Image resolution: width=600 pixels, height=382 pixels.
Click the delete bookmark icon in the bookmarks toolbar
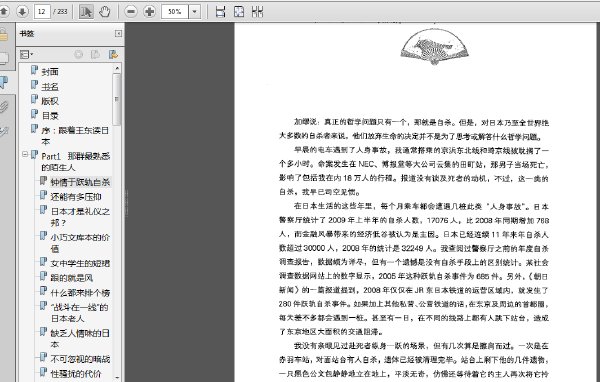pos(78,54)
